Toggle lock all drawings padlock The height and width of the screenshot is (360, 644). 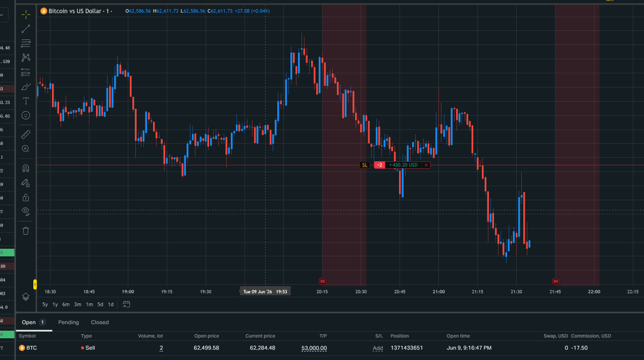click(26, 197)
